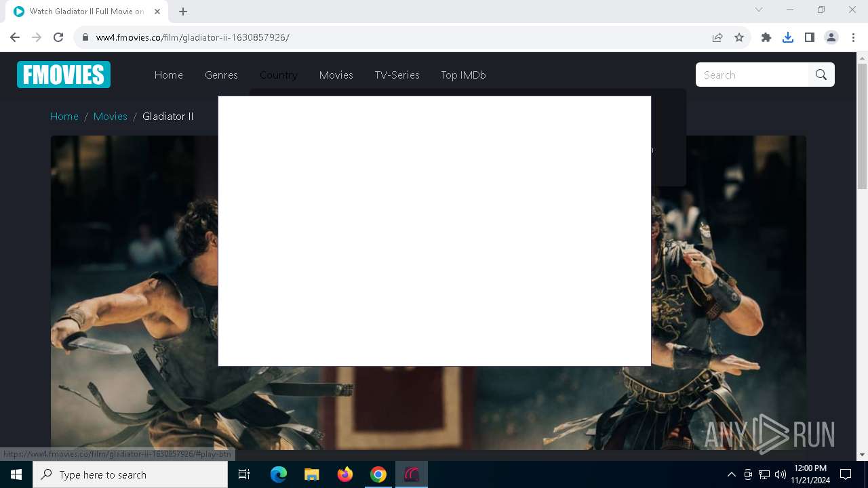The image size is (868, 488).
Task: Switch to Chrome on the taskbar
Action: point(378,474)
